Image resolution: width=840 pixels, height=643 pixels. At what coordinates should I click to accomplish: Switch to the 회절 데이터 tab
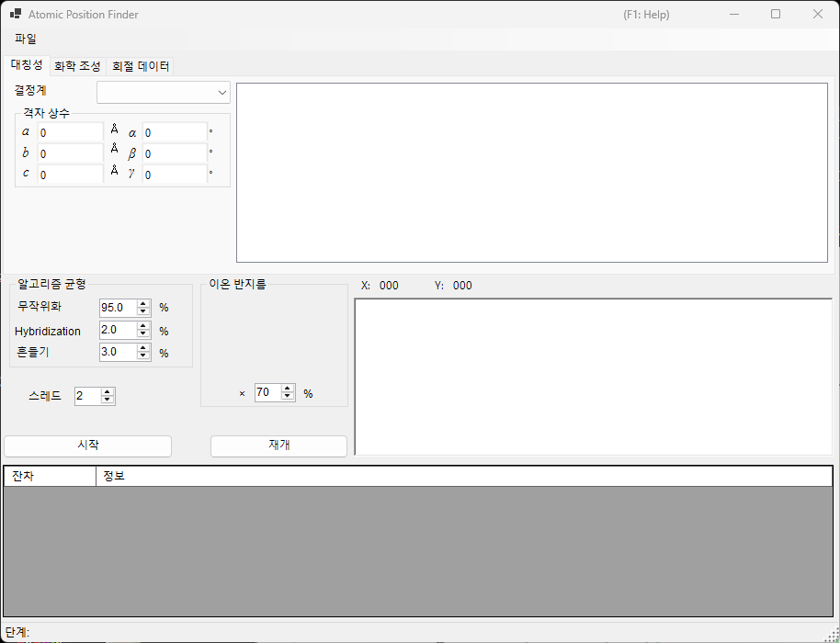click(141, 66)
